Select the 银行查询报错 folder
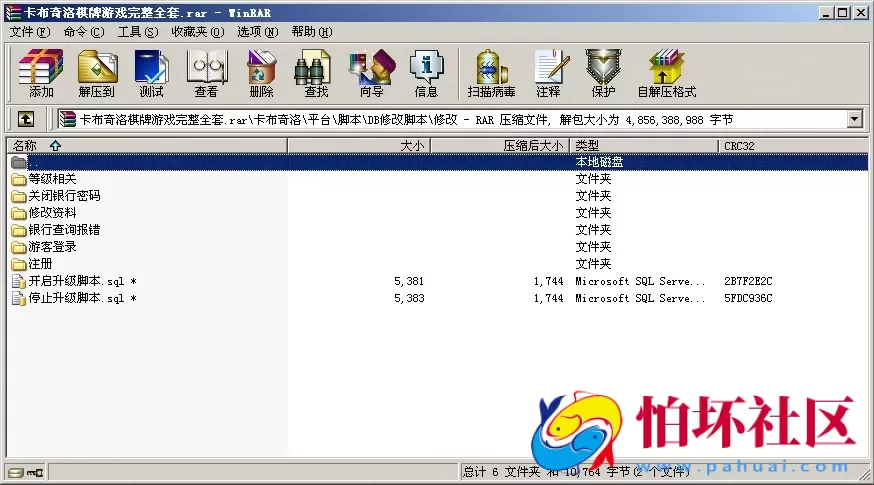This screenshot has width=874, height=485. coord(64,230)
